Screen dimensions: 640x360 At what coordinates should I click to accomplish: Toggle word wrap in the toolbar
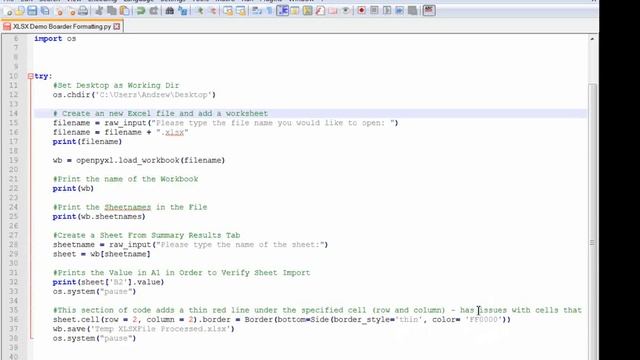pos(257,11)
